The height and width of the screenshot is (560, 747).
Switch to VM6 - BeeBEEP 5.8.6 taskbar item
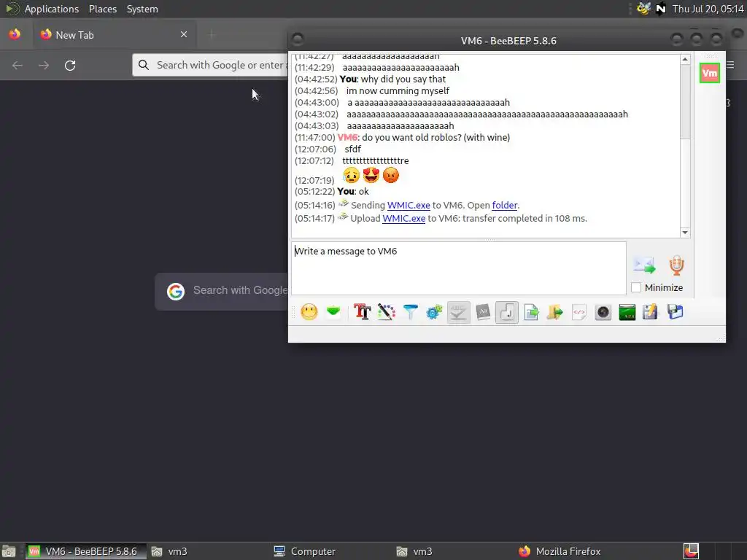86,551
